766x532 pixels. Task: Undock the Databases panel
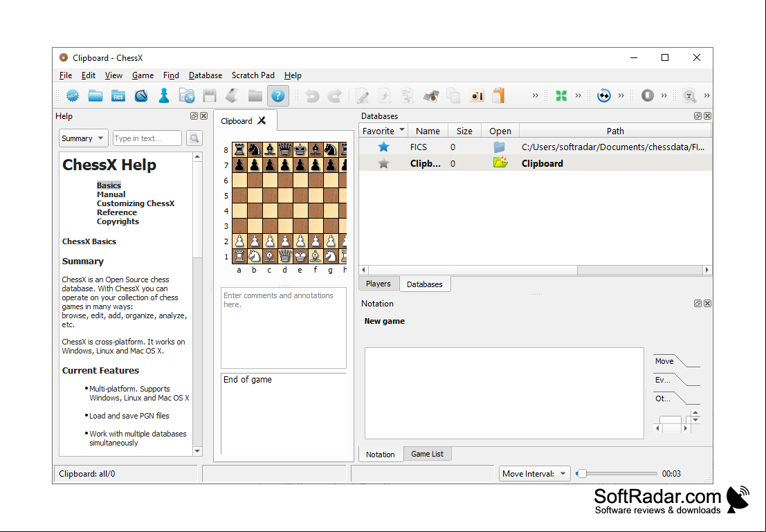coord(697,116)
